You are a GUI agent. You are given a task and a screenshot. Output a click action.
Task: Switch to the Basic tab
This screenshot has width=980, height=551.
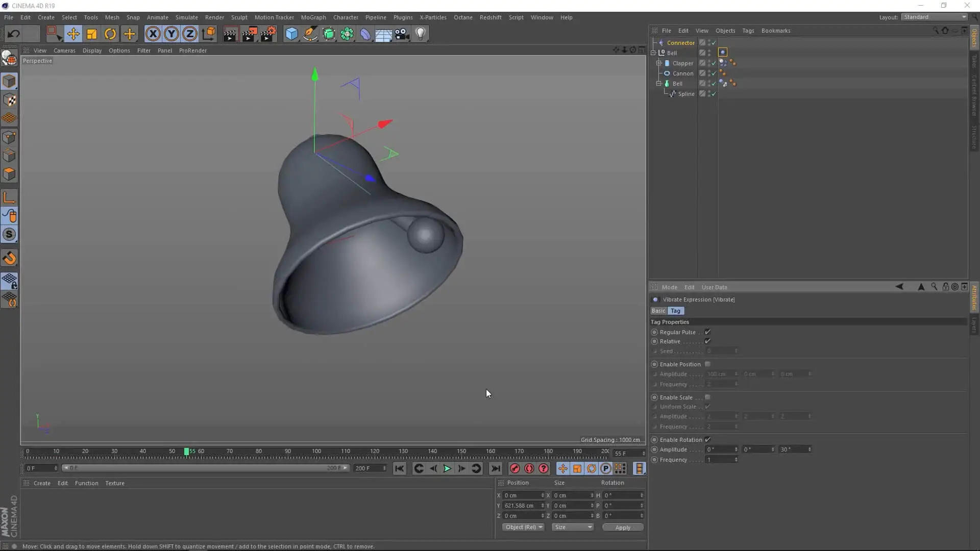[x=658, y=311]
